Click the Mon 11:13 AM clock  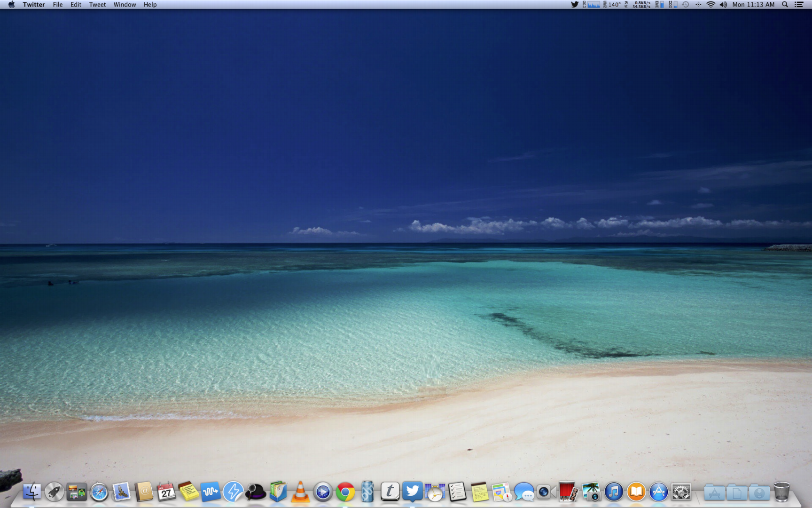point(753,5)
